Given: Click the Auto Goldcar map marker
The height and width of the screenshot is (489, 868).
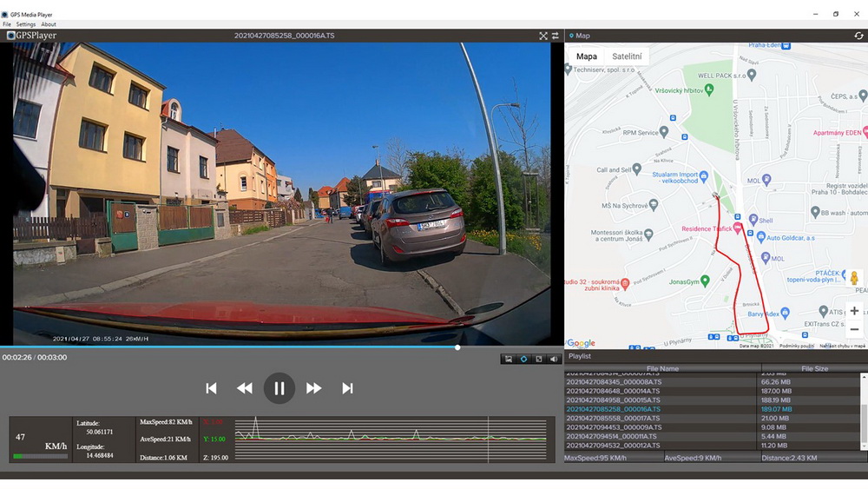Looking at the screenshot, I should pyautogui.click(x=760, y=237).
